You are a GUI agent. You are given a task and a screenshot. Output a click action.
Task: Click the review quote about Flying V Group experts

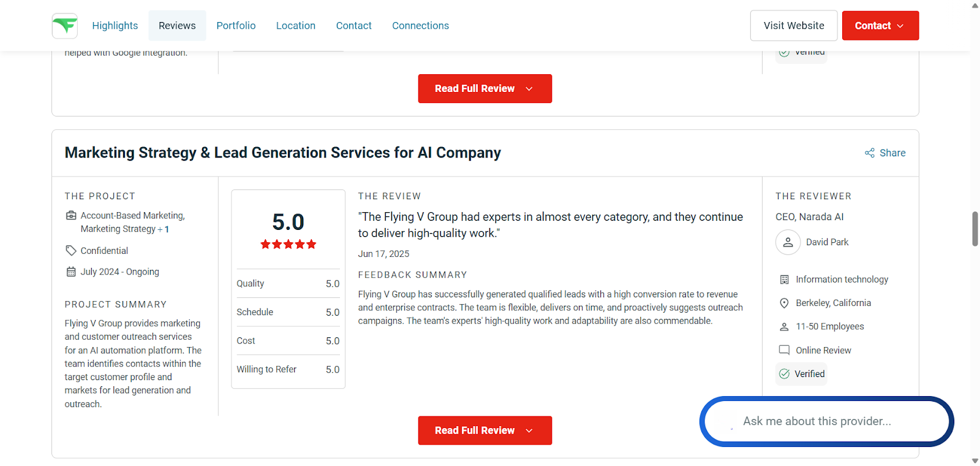click(551, 225)
